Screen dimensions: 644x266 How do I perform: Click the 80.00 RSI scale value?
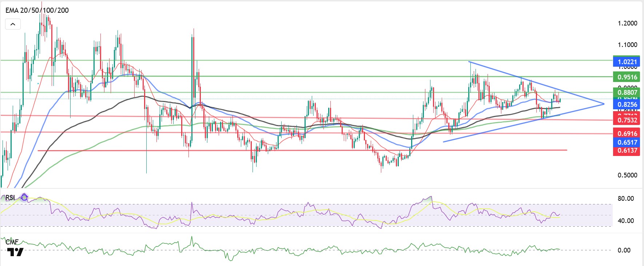pyautogui.click(x=625, y=199)
